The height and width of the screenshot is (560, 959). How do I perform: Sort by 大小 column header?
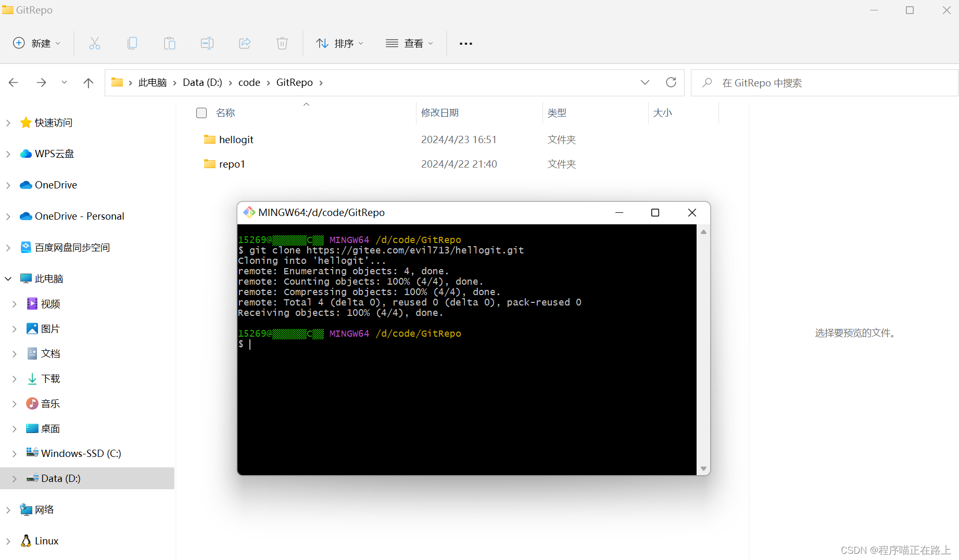[663, 113]
